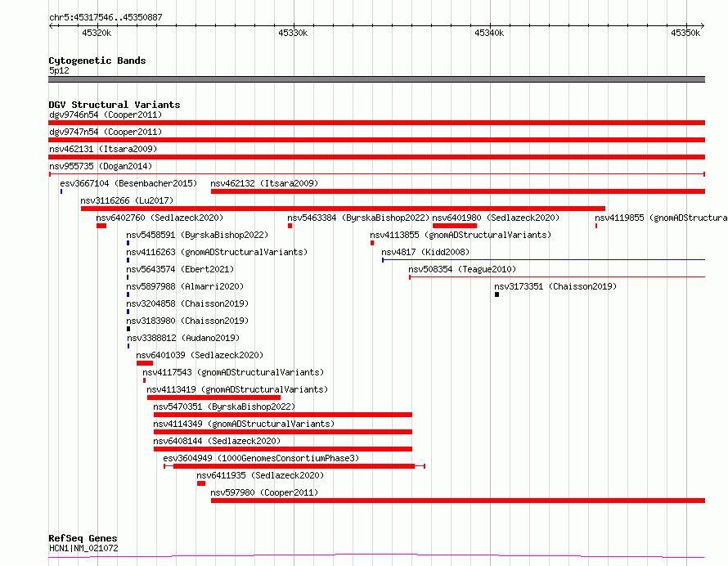Click nsv3173351 (Chaisson2019) label
728x566 pixels.
[555, 286]
